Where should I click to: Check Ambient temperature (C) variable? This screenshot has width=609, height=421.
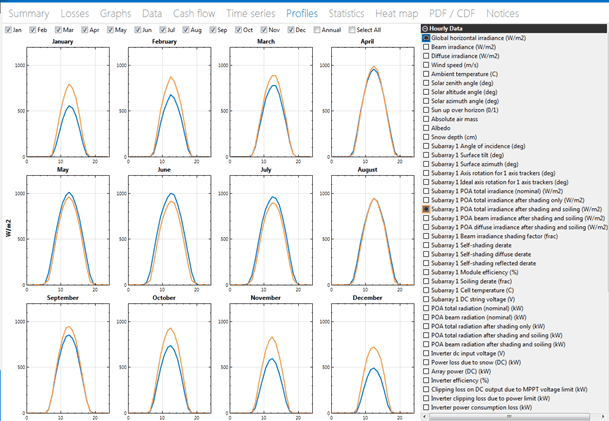pyautogui.click(x=426, y=74)
